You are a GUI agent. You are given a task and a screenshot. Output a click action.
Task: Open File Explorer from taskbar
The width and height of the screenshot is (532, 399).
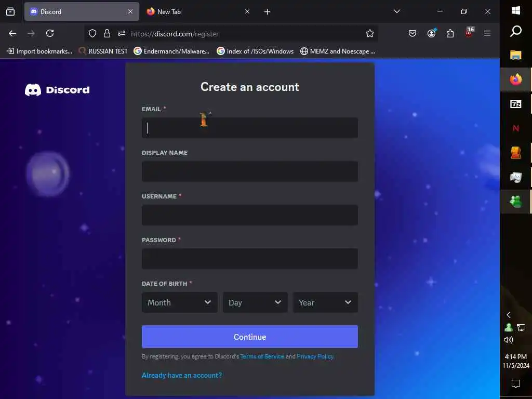coord(516,55)
